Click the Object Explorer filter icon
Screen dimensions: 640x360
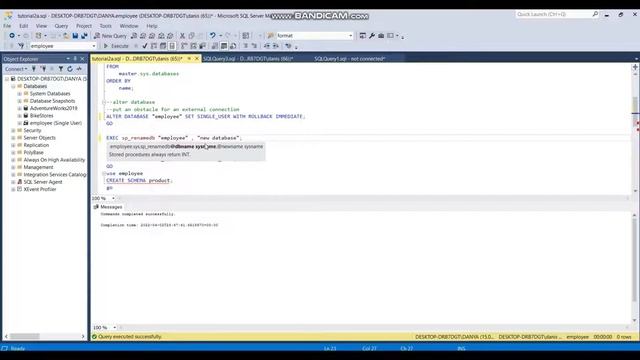click(x=61, y=69)
